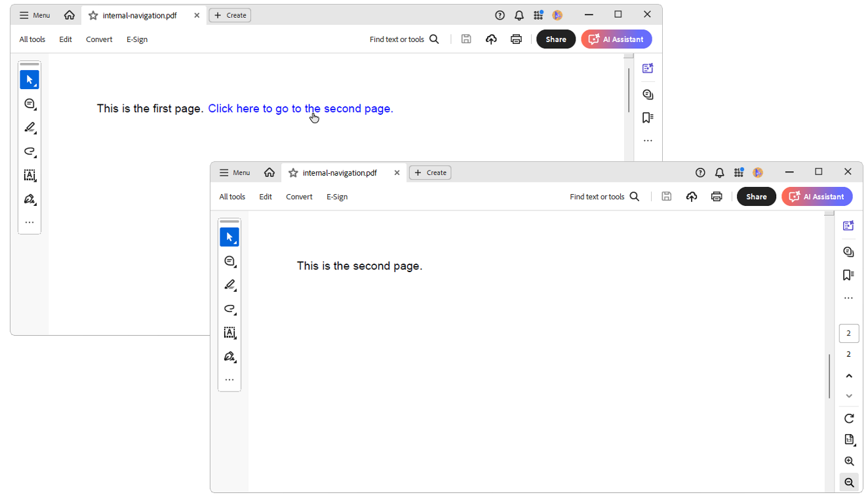868x497 pixels.
Task: Open the page fit options 1:1 dropdown
Action: [x=849, y=439]
